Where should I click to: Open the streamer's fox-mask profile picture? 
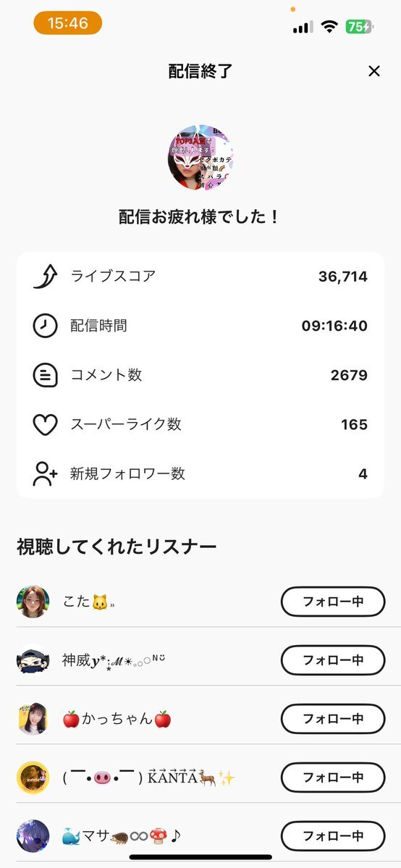click(x=200, y=157)
